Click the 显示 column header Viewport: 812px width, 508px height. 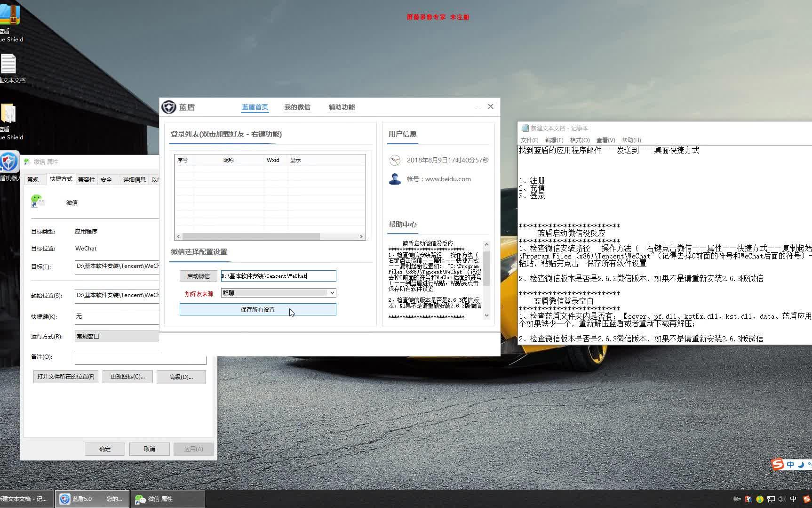click(295, 160)
